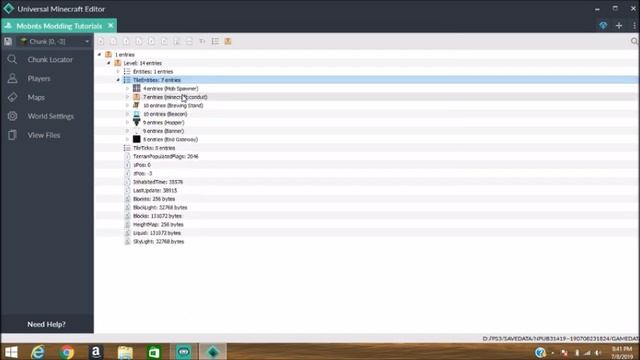The image size is (640, 360).
Task: Collapse the Level: 14 entries node
Action: pyautogui.click(x=109, y=63)
